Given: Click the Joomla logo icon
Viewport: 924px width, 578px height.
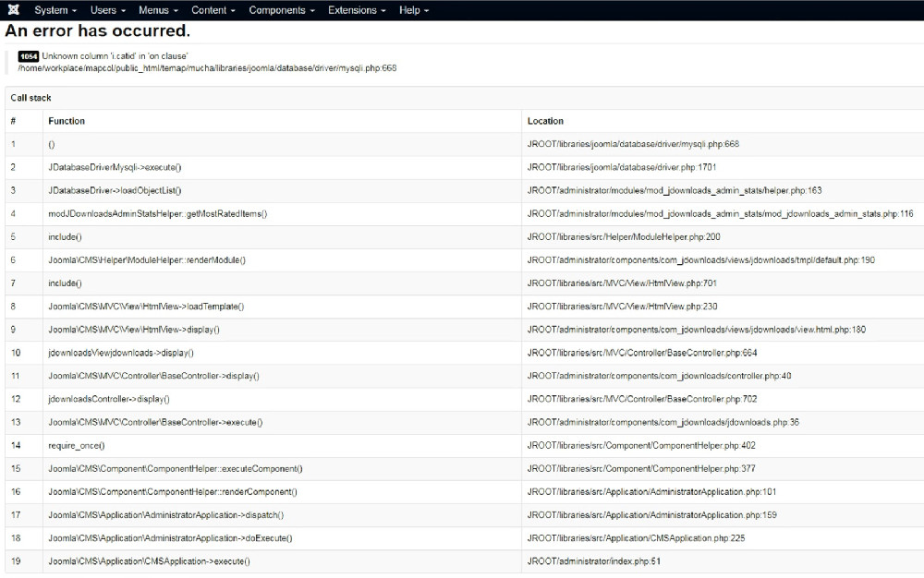Looking at the screenshot, I should tap(13, 10).
